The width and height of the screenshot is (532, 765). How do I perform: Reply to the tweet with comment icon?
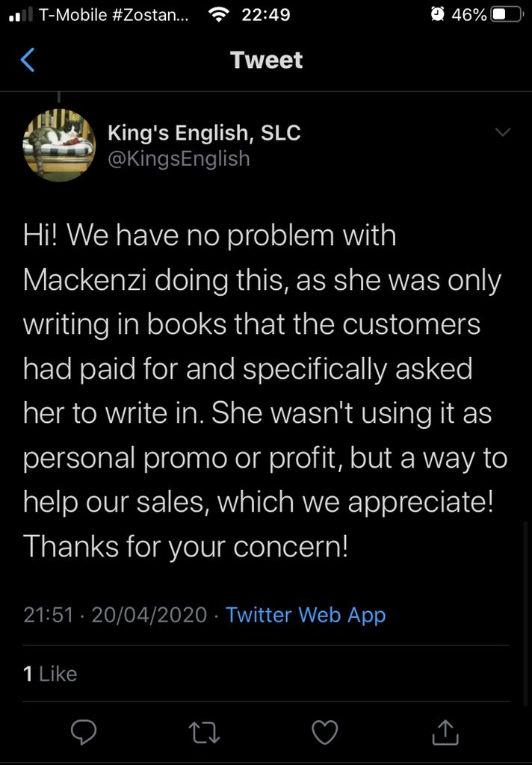pos(84,731)
